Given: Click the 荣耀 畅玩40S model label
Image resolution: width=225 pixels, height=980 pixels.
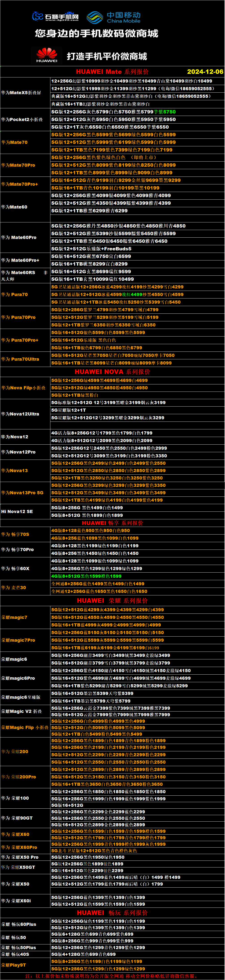Looking at the screenshot, I should pos(15,954).
